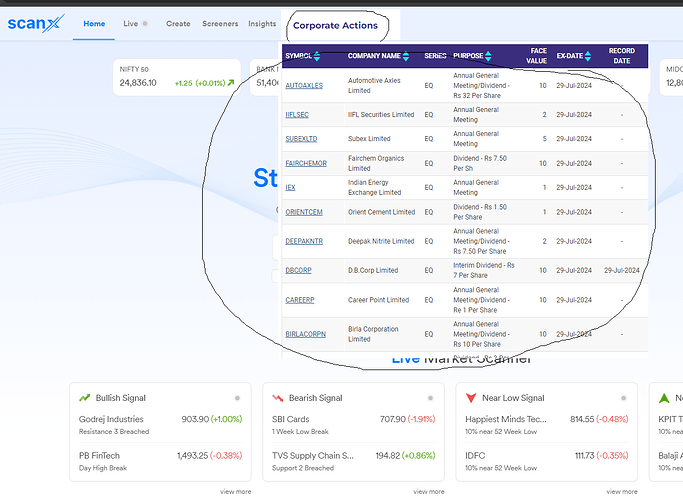Click the Record Date column header
Viewport: 683px width, 500px height.
coord(622,56)
